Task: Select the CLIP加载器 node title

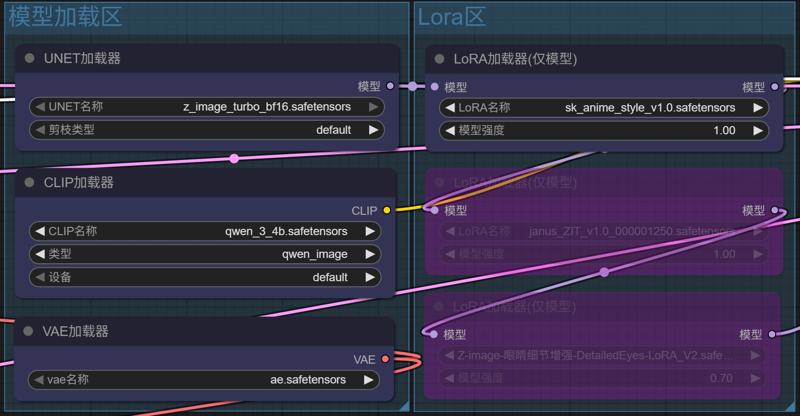Action: pos(79,182)
